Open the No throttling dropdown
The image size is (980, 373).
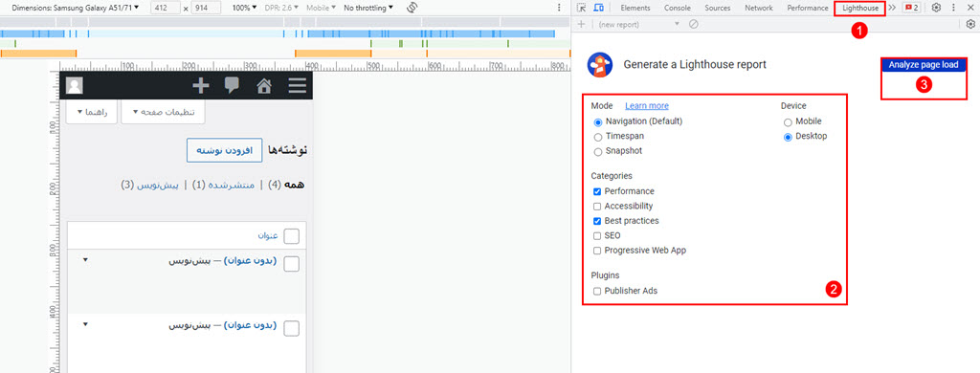click(368, 8)
